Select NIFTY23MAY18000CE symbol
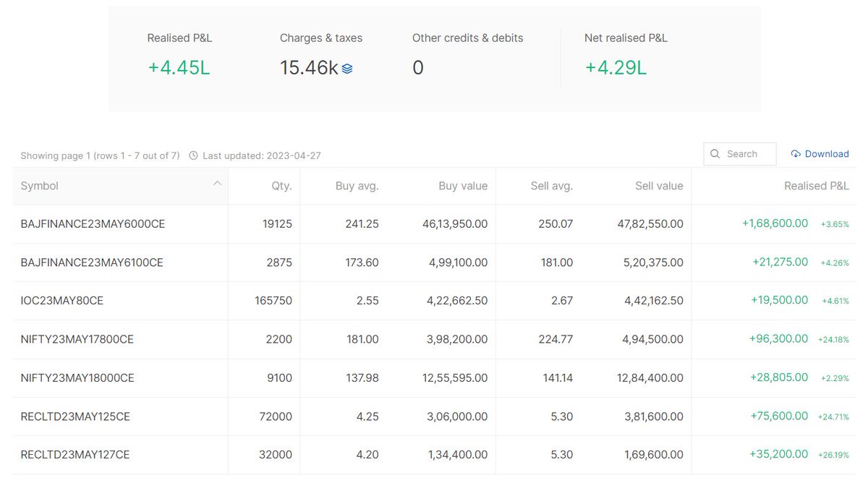Screen dimensions: 868x483 click(x=77, y=378)
